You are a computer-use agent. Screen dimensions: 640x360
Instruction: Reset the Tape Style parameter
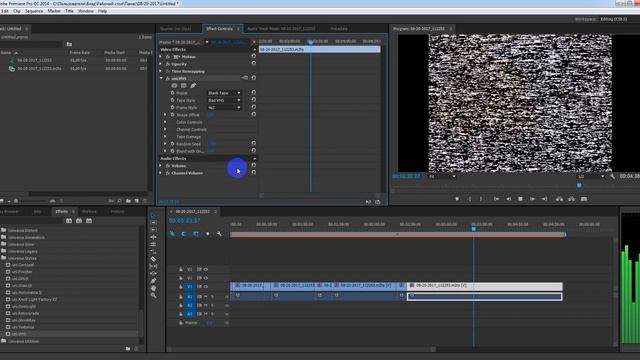253,100
